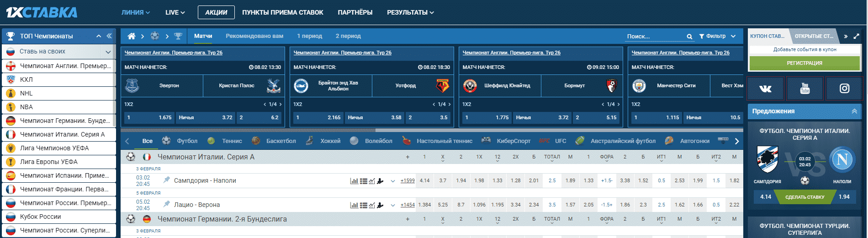This screenshot has height=238, width=868.
Task: Click the trophy icon in breadcrumb bar
Action: (x=178, y=36)
